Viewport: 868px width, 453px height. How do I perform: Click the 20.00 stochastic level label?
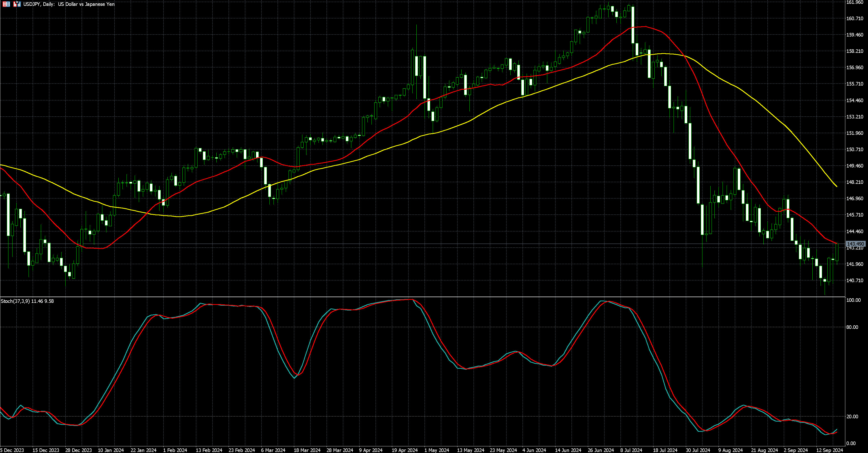852,416
